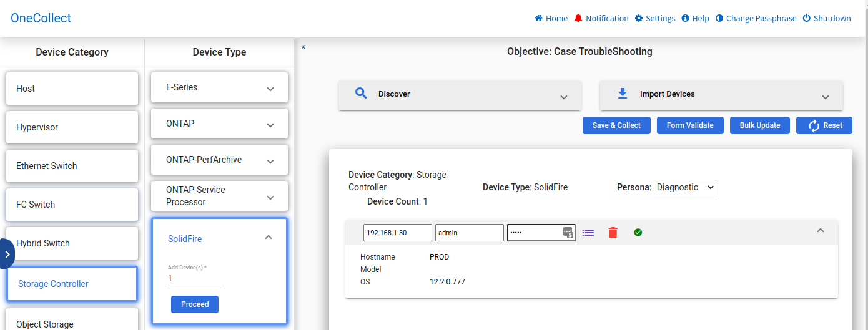This screenshot has height=330, width=868.
Task: Open the Home menu item
Action: tap(551, 18)
